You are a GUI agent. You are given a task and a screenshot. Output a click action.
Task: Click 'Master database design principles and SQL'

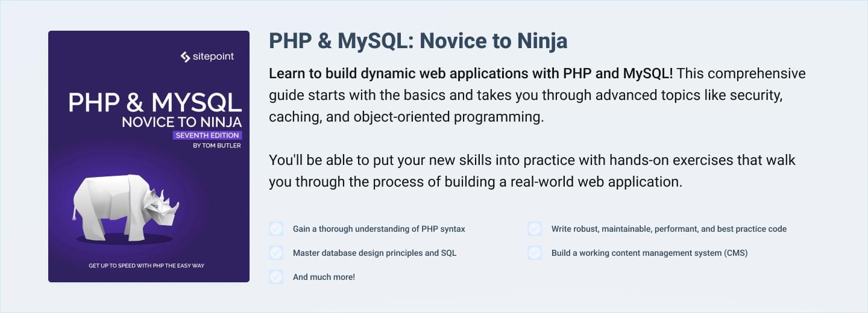374,253
